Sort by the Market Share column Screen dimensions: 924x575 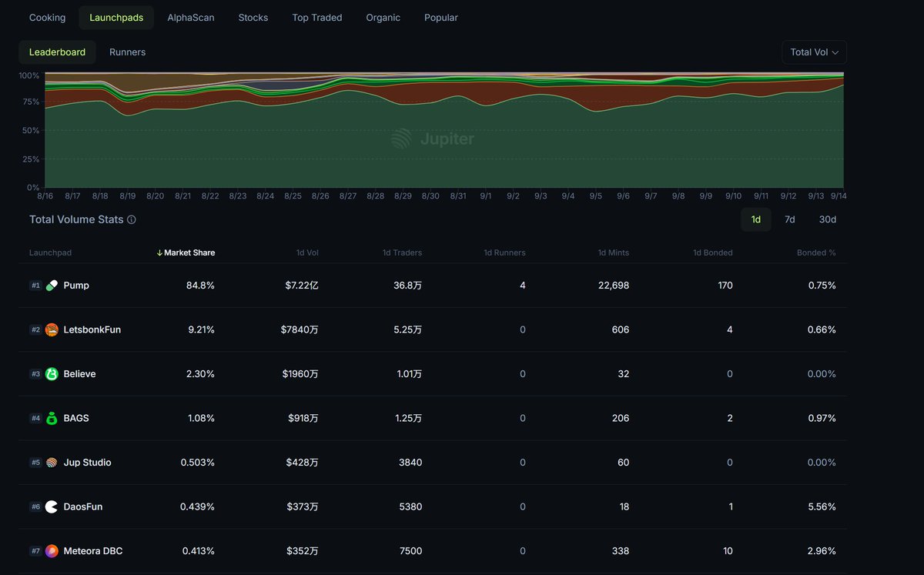coord(186,252)
